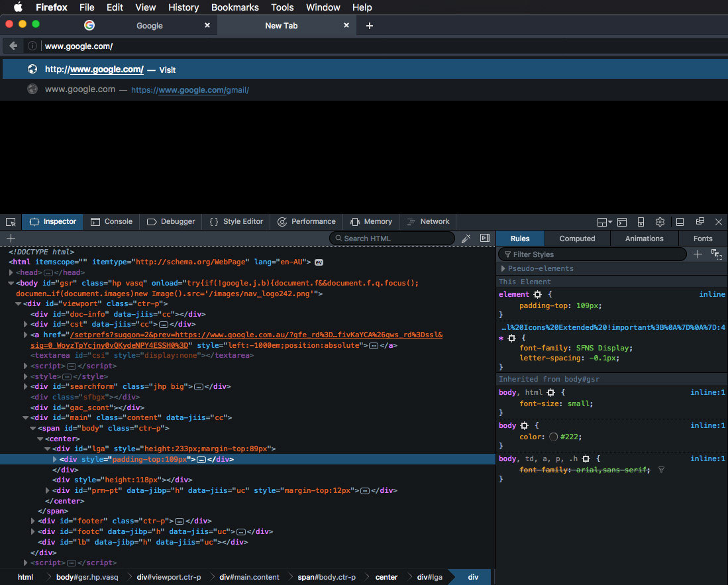Collapse the sidebar pane toggle
The image size is (728, 585).
(485, 238)
